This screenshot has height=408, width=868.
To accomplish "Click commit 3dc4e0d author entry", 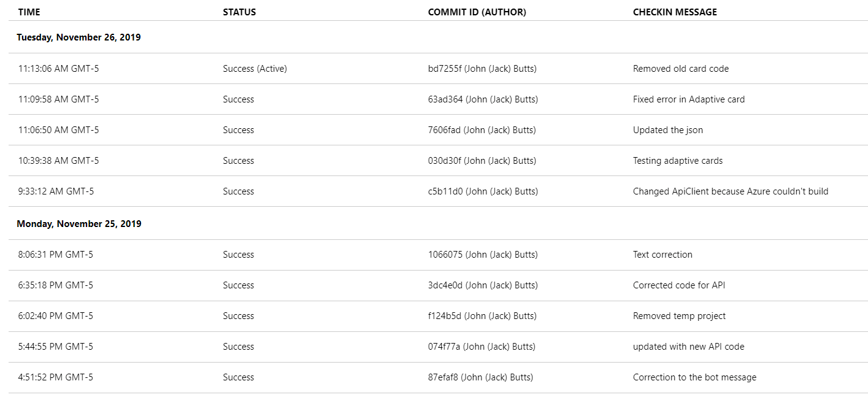I will [483, 285].
